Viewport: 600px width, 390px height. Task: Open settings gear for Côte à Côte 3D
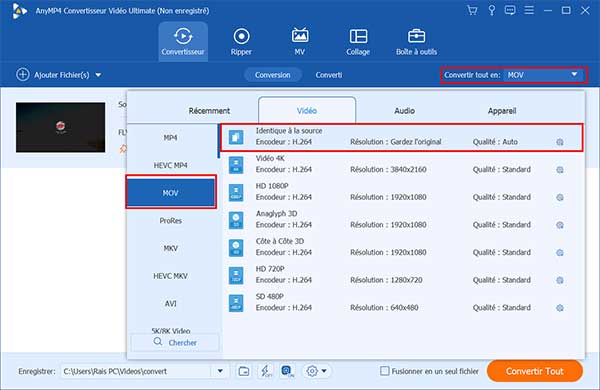point(560,253)
